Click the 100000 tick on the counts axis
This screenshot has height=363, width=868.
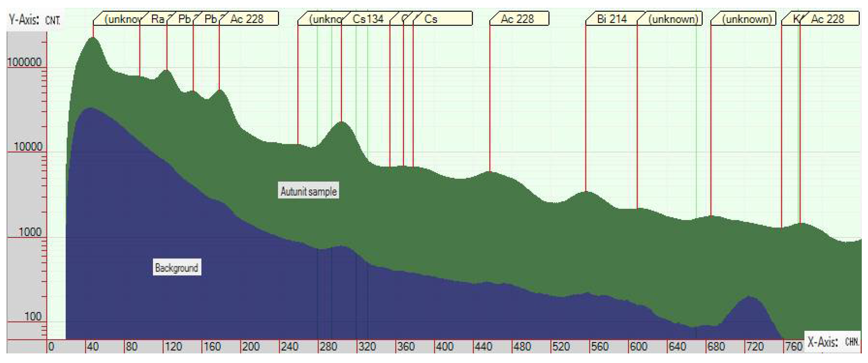point(24,62)
